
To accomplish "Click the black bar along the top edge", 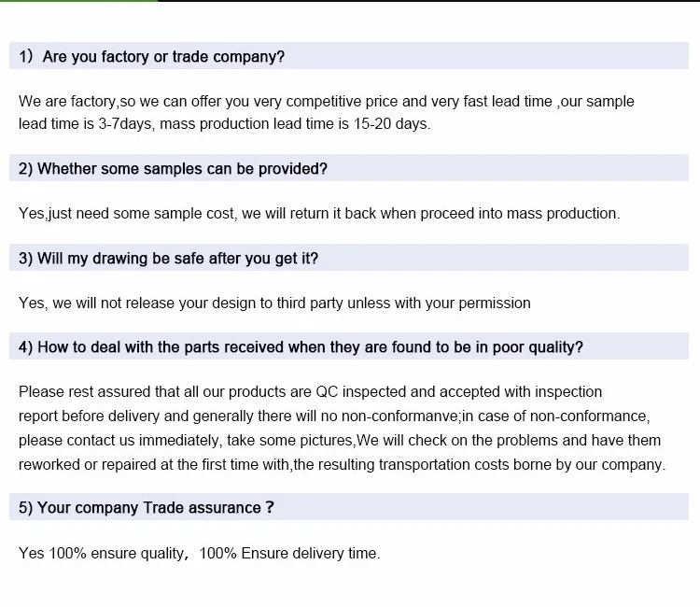I will 428,0.
